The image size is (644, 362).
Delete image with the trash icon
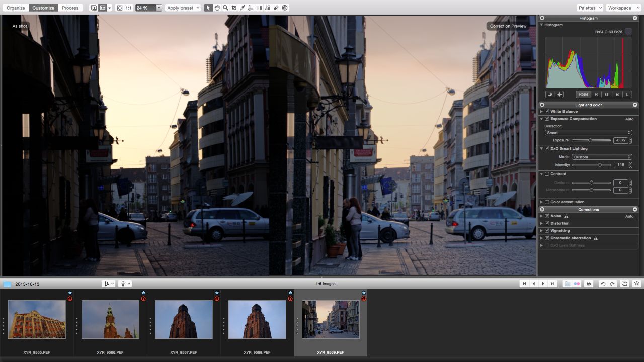click(636, 284)
